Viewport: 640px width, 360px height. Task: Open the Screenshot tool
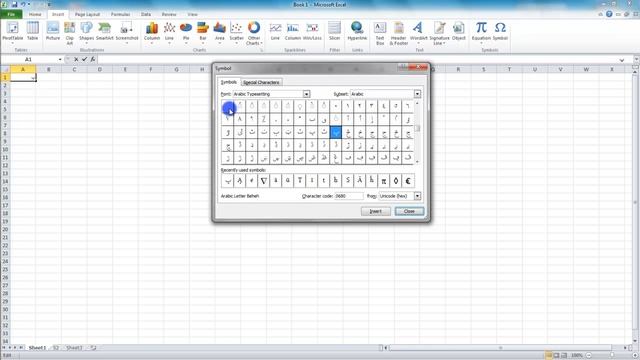tap(127, 32)
